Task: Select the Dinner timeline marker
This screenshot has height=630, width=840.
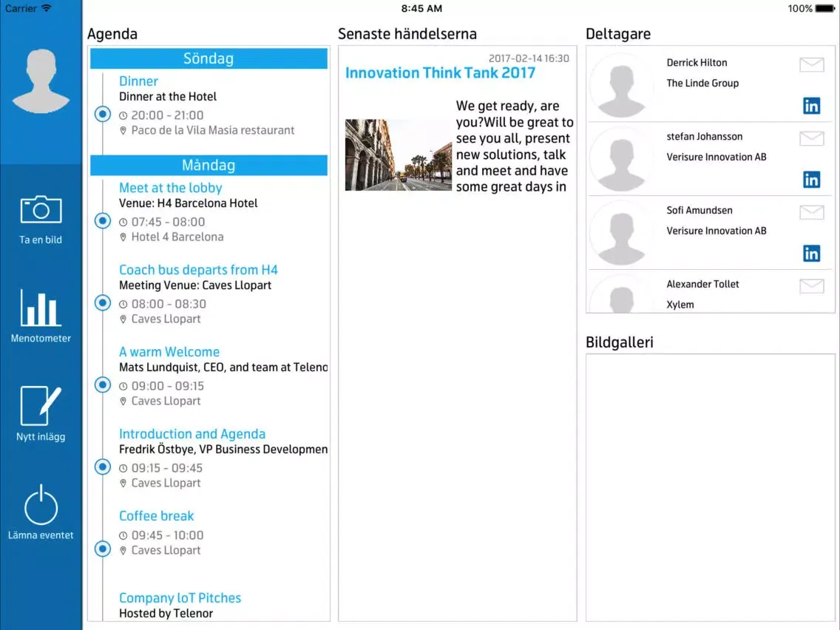Action: point(102,114)
